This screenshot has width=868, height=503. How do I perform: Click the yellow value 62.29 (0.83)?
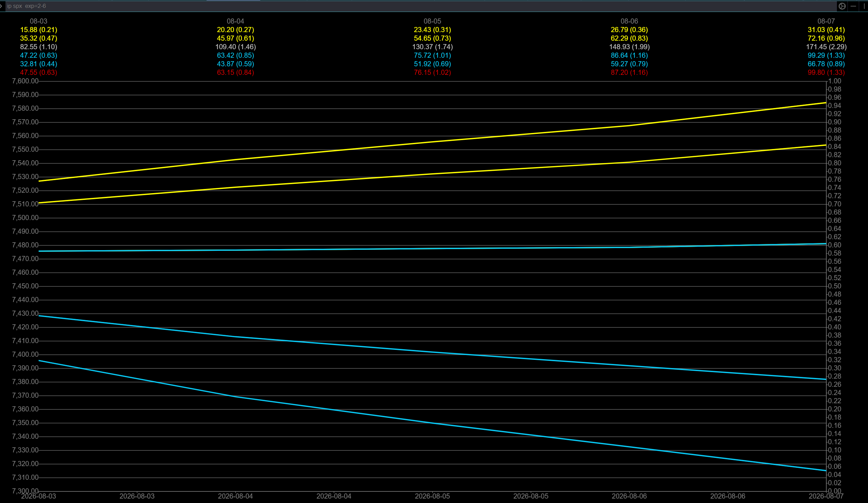tap(630, 38)
